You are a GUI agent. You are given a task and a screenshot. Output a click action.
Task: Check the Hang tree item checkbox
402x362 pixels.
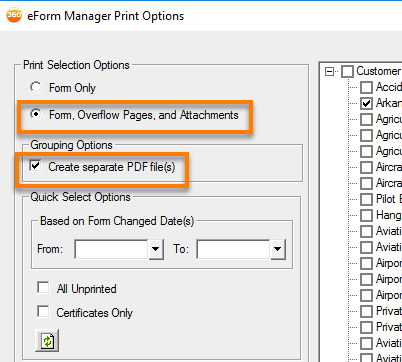pyautogui.click(x=366, y=215)
